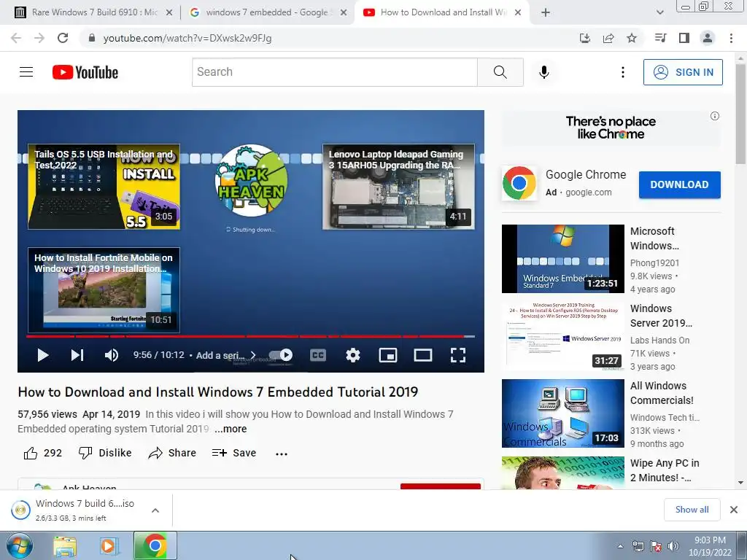Screen dimensions: 747x560
Task: Open the Windows Start menu
Action: pyautogui.click(x=20, y=545)
